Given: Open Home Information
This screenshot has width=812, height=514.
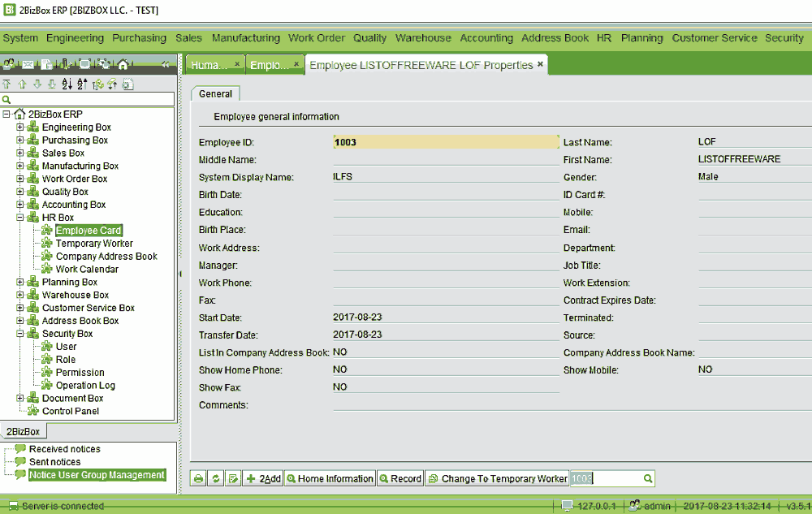Looking at the screenshot, I should (x=330, y=479).
